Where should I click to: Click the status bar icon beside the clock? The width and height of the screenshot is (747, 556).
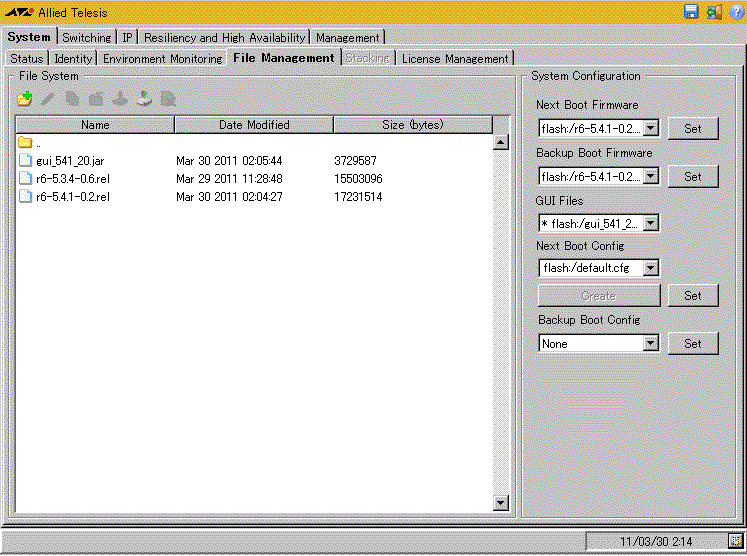[736, 541]
